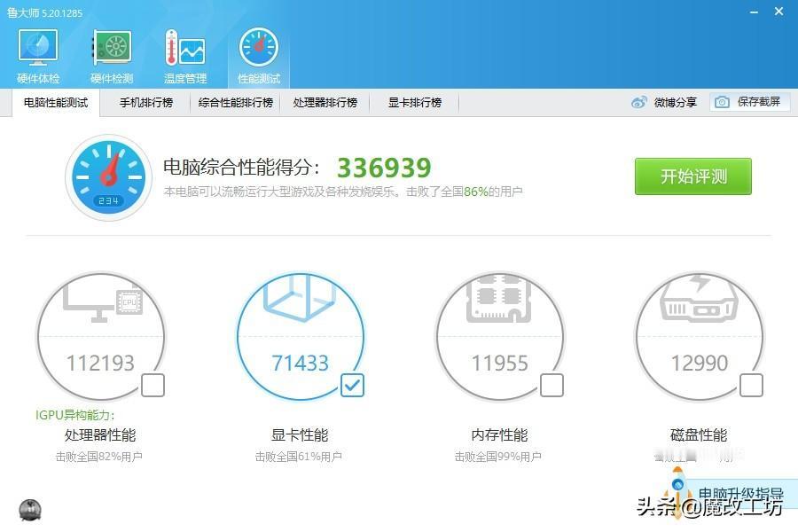
Task: Select the 电脑性能测试 tab
Action: tap(56, 102)
